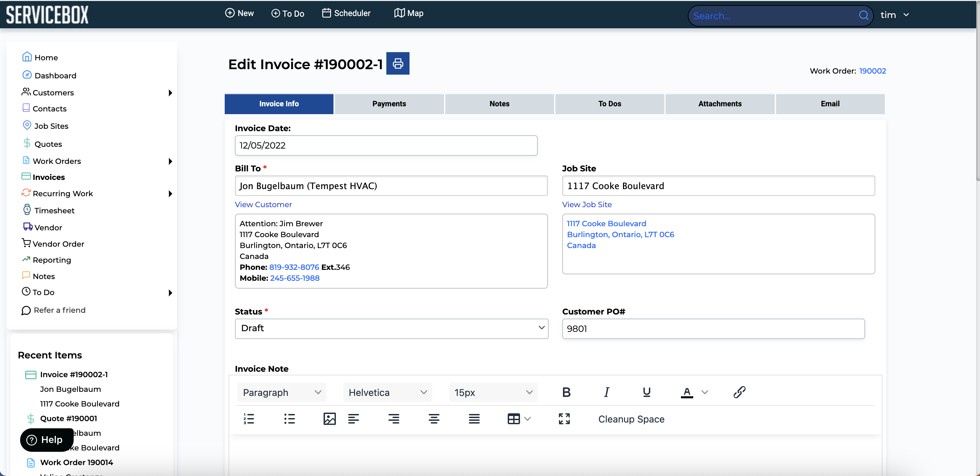This screenshot has width=980, height=476.
Task: Open Contacts from the sidebar
Action: pos(45,108)
